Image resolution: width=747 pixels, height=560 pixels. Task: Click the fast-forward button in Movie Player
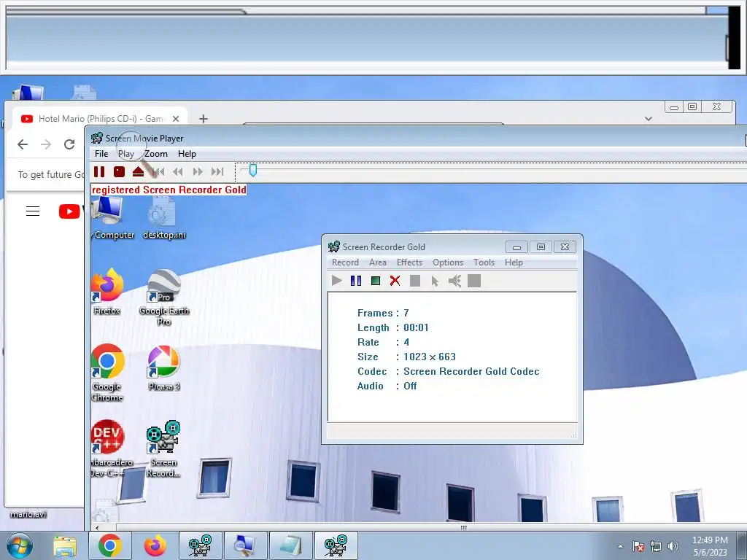click(198, 171)
